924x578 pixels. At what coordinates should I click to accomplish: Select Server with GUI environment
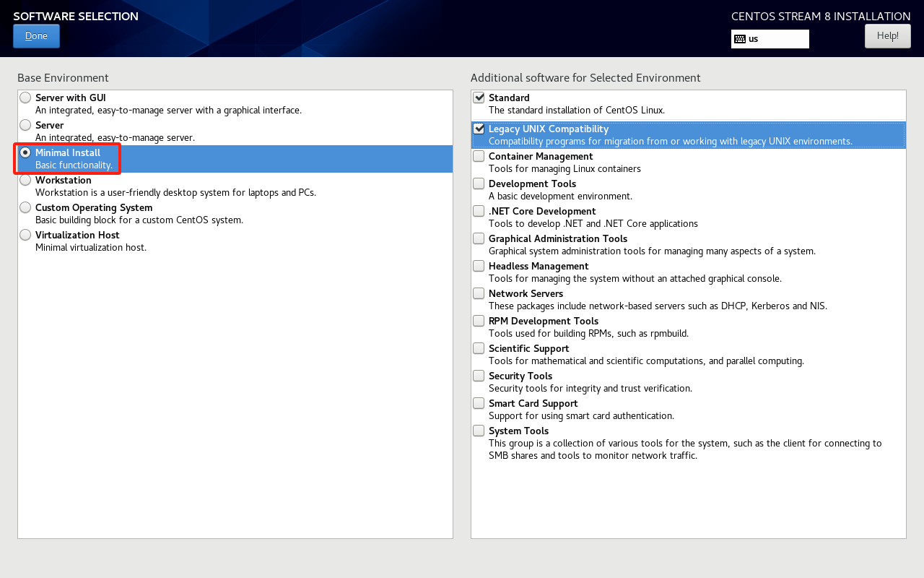26,98
